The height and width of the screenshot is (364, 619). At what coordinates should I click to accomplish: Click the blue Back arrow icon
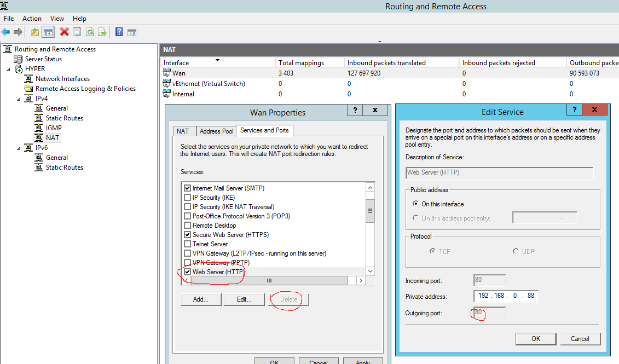tap(6, 32)
